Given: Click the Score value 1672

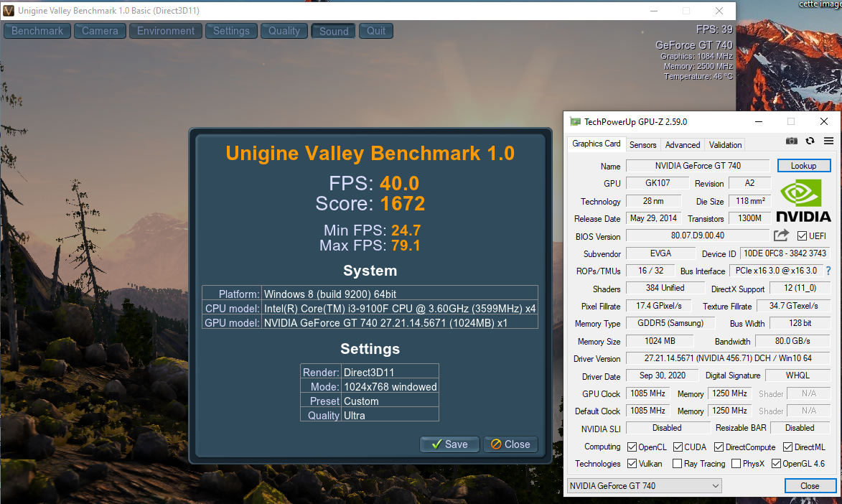Looking at the screenshot, I should pos(403,204).
